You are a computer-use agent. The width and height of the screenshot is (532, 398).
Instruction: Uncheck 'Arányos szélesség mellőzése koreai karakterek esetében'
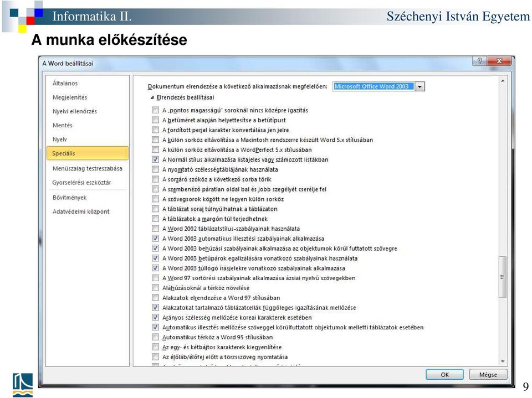pyautogui.click(x=155, y=317)
